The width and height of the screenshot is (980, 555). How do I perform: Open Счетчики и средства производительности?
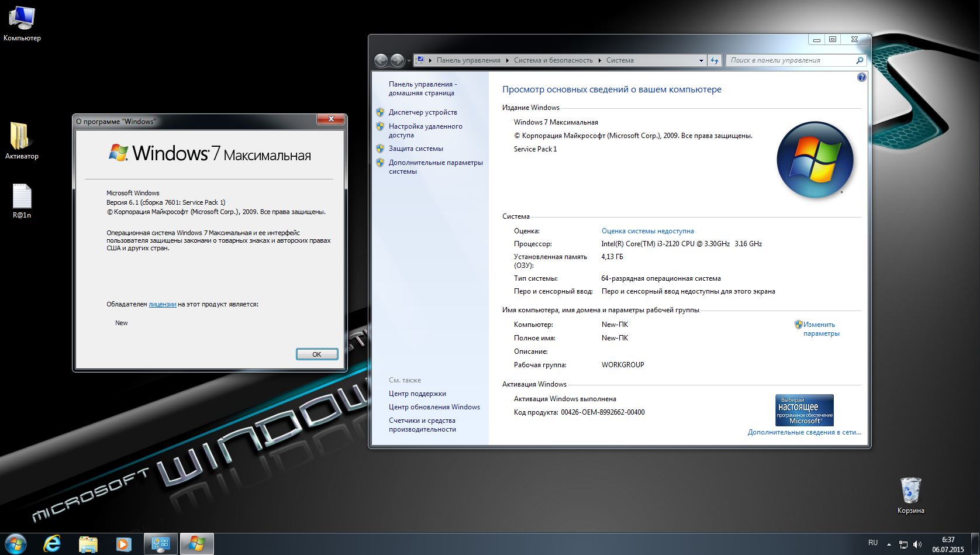pos(422,425)
